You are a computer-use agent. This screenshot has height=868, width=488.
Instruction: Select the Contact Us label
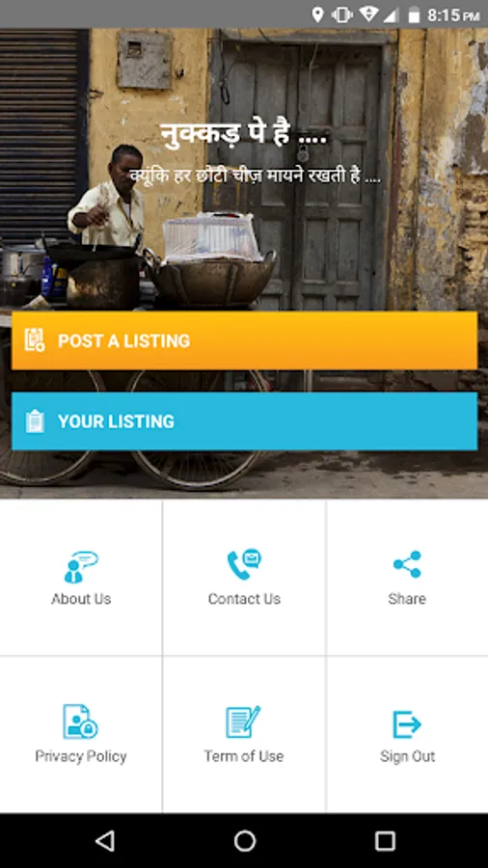pyautogui.click(x=244, y=599)
